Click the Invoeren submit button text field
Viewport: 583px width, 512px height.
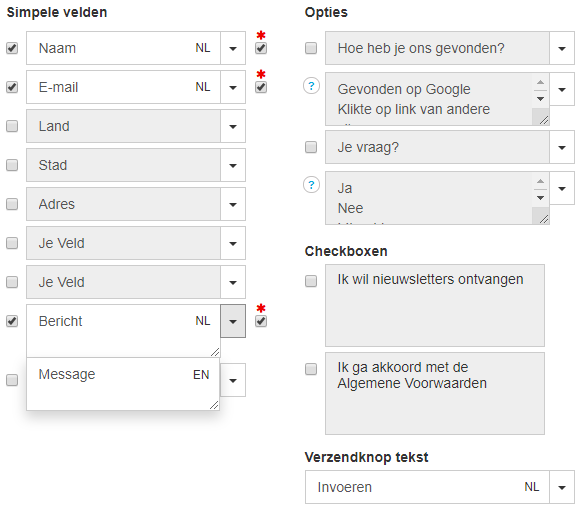point(427,487)
